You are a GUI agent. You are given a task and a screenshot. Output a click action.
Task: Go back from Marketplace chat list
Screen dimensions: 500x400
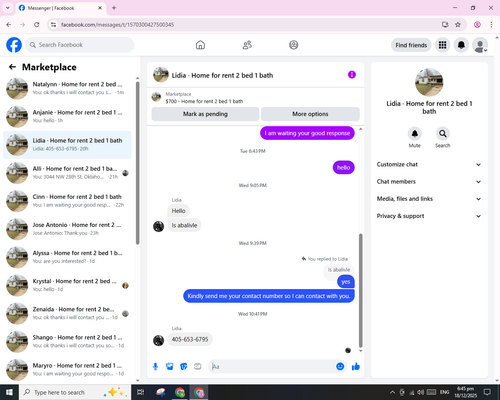click(13, 67)
